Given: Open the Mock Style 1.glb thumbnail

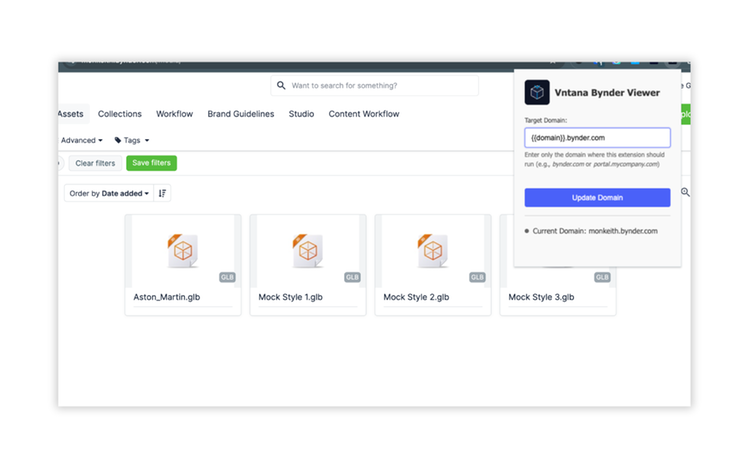Looking at the screenshot, I should 308,251.
